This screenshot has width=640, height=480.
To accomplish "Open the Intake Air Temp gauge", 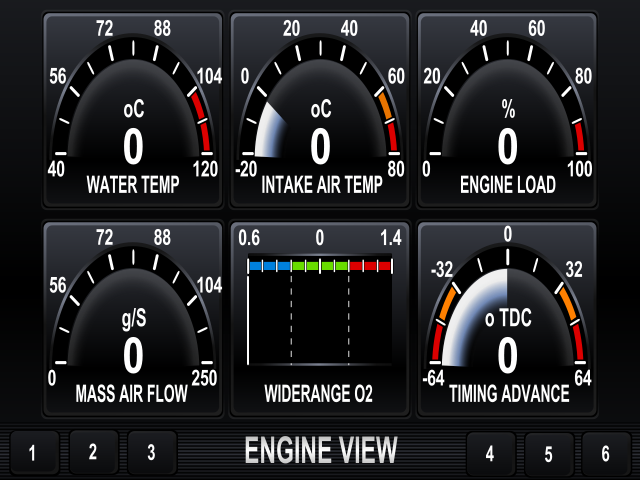I will 320,110.
